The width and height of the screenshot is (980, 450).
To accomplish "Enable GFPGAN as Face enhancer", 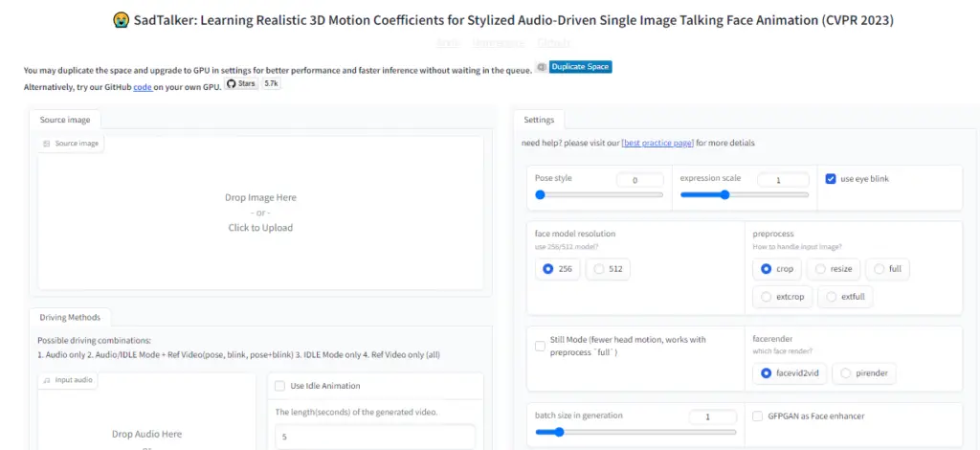I will (758, 416).
